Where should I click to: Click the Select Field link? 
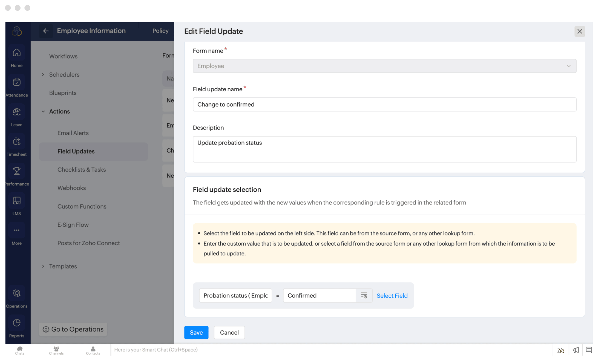[392, 296]
